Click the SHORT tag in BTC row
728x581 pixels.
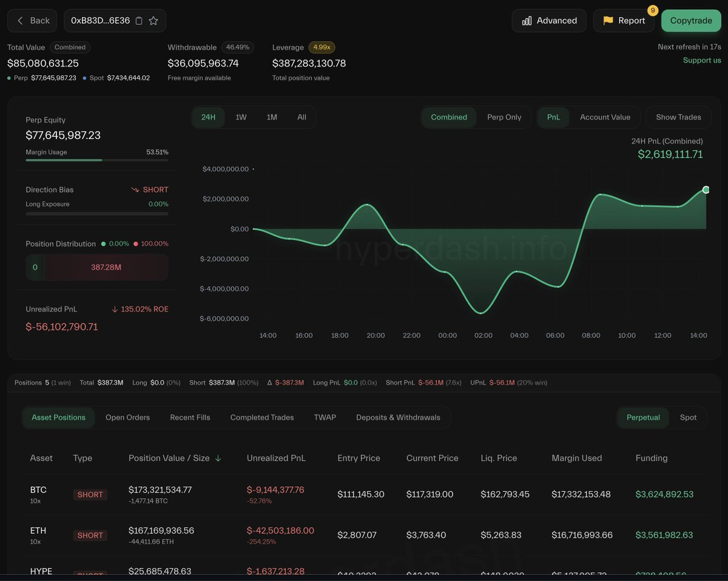click(90, 495)
